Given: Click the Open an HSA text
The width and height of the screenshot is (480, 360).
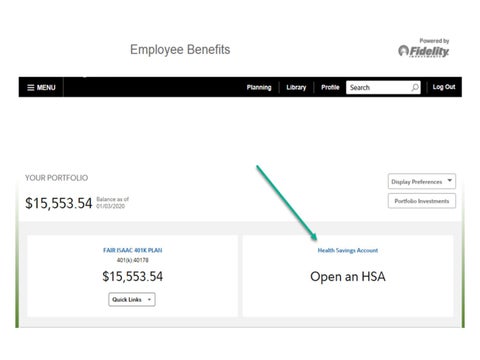Looking at the screenshot, I should (x=348, y=277).
